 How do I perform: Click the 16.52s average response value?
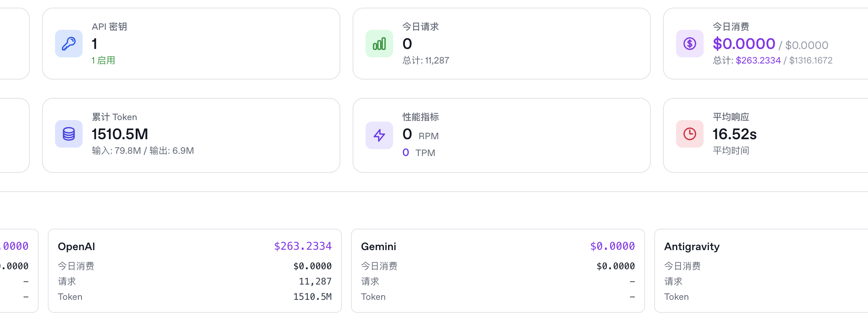pos(735,134)
